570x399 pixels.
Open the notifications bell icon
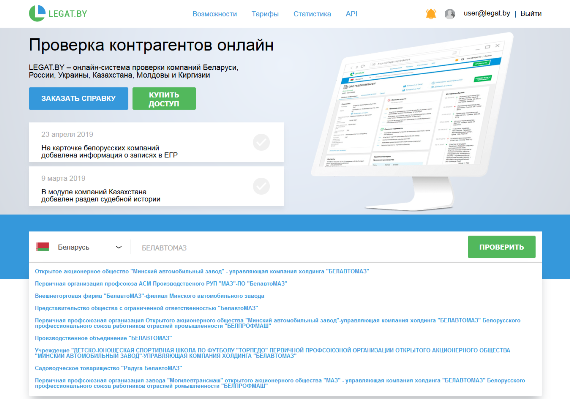tap(431, 14)
